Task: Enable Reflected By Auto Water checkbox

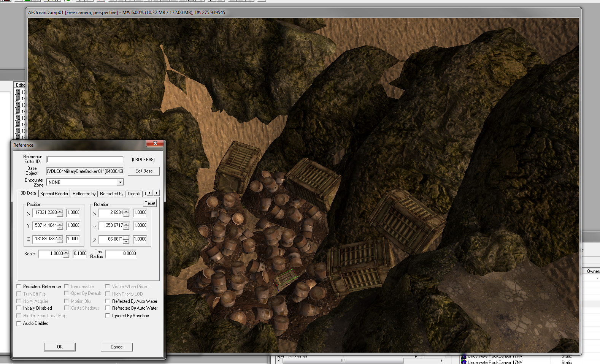Action: [x=108, y=301]
